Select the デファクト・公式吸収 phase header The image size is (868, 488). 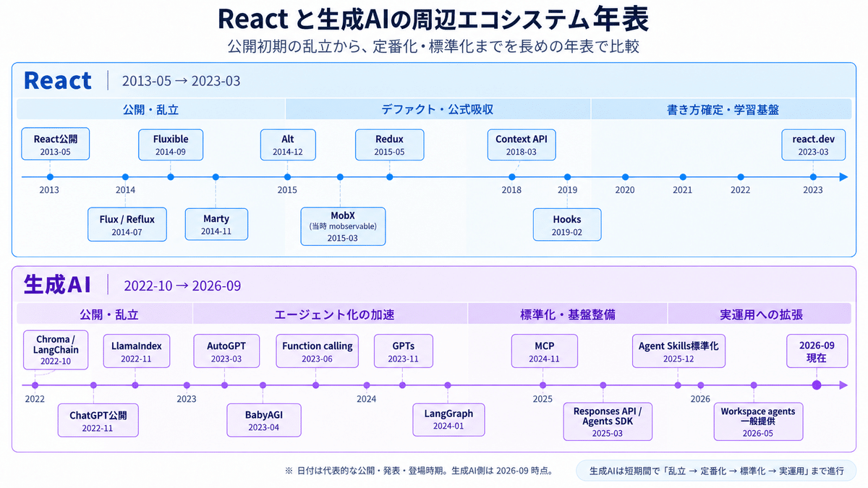click(x=438, y=110)
